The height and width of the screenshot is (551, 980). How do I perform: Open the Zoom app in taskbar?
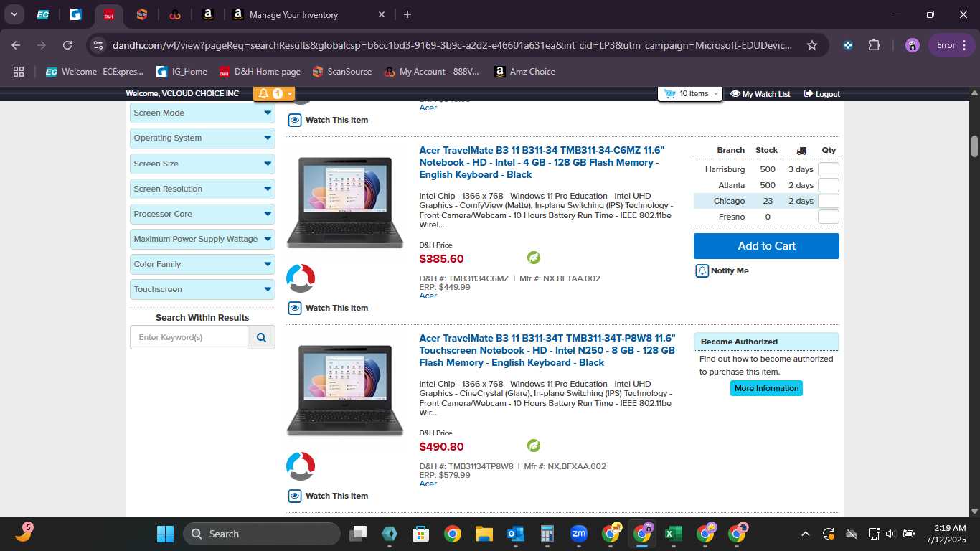578,534
